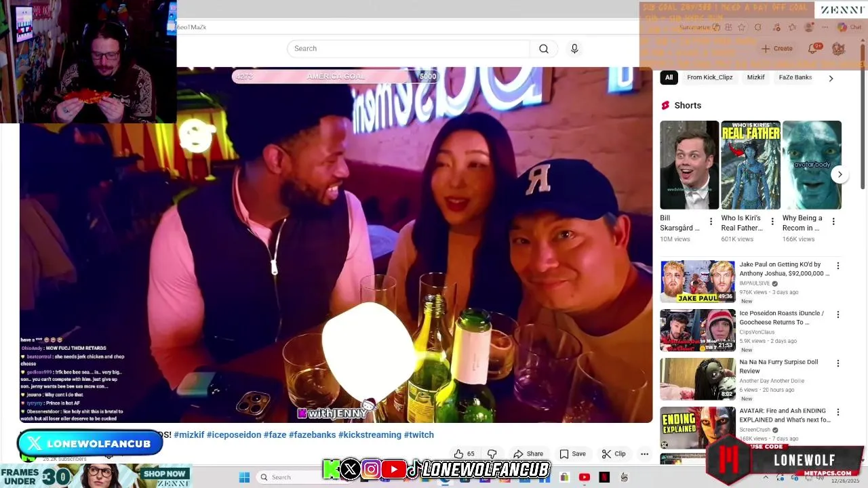The height and width of the screenshot is (488, 868).
Task: Open Jake Paul on Getting KO'd title
Action: tap(785, 269)
